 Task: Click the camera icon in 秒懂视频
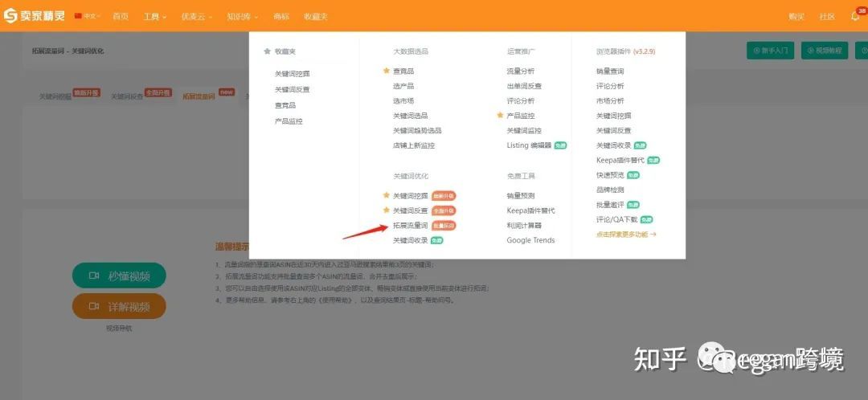(94, 276)
